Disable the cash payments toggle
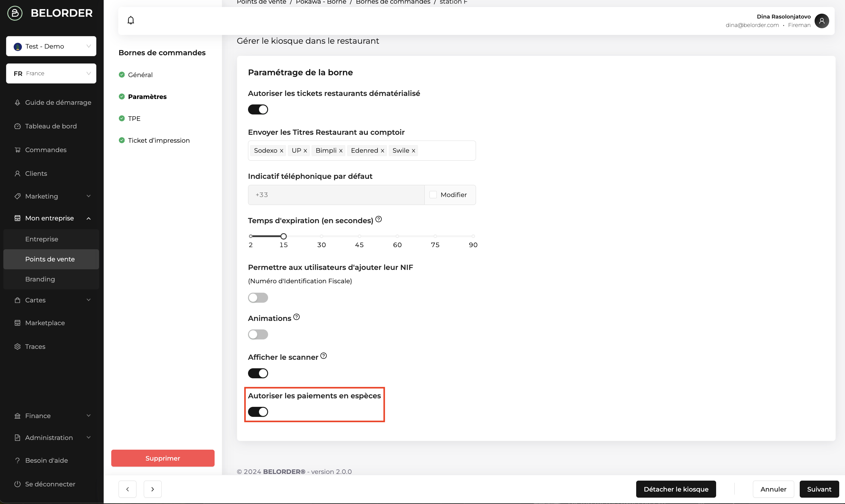 (258, 412)
